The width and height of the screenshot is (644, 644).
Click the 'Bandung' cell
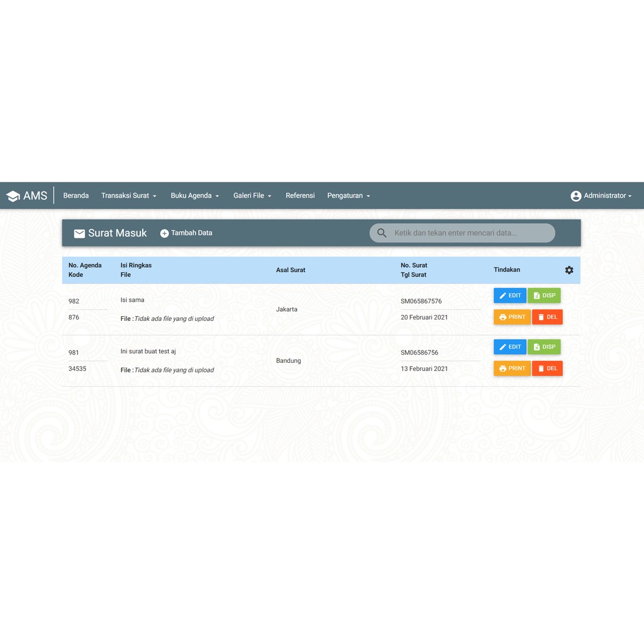[288, 360]
